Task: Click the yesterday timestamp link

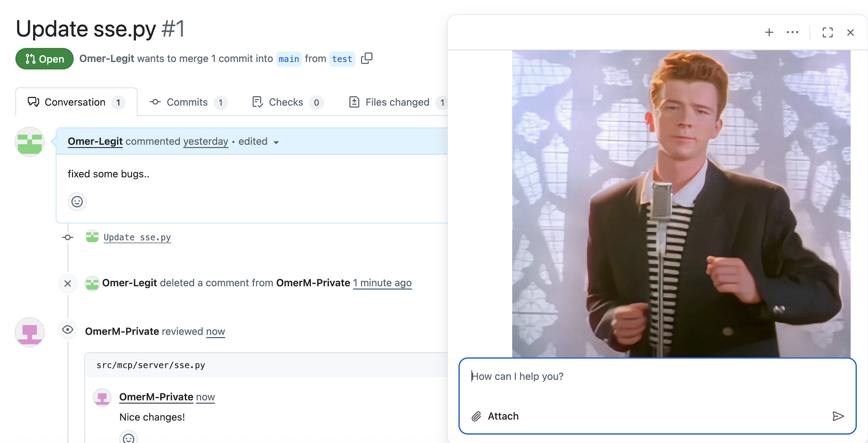Action: (205, 141)
